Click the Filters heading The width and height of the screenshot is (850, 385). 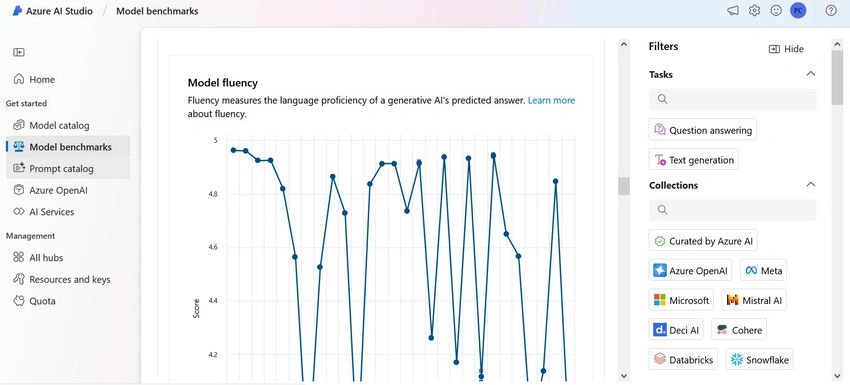tap(664, 47)
